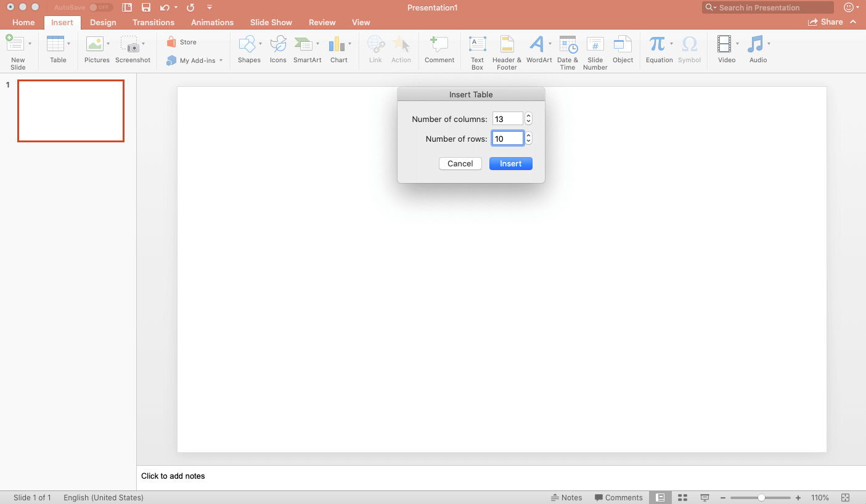This screenshot has height=504, width=866.
Task: Insert a Comment using the ribbon icon
Action: [x=439, y=44]
